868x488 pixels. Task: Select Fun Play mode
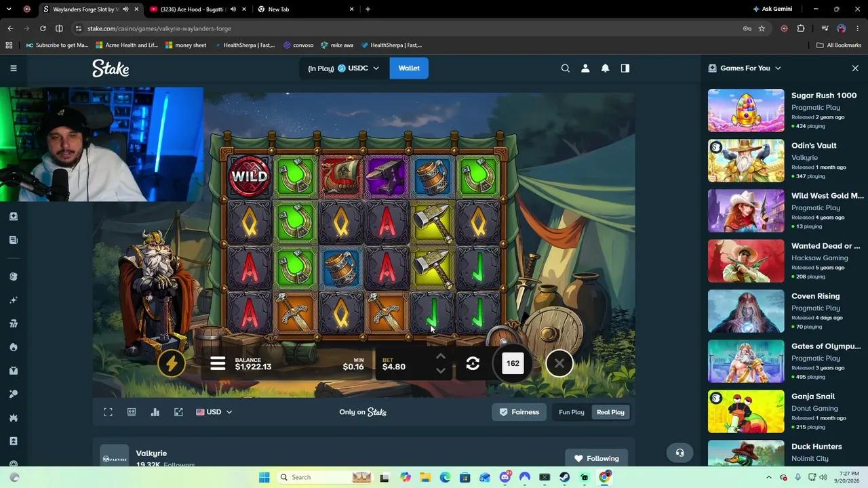(572, 412)
